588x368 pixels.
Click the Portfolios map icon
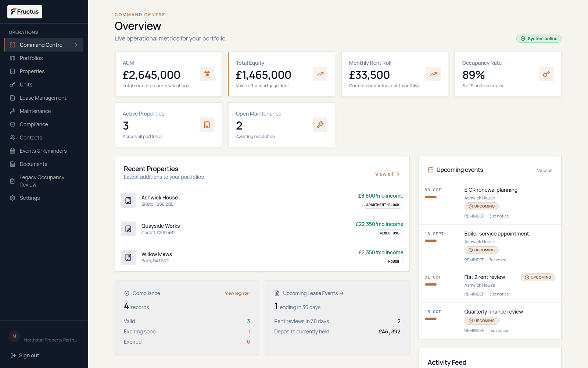point(12,58)
